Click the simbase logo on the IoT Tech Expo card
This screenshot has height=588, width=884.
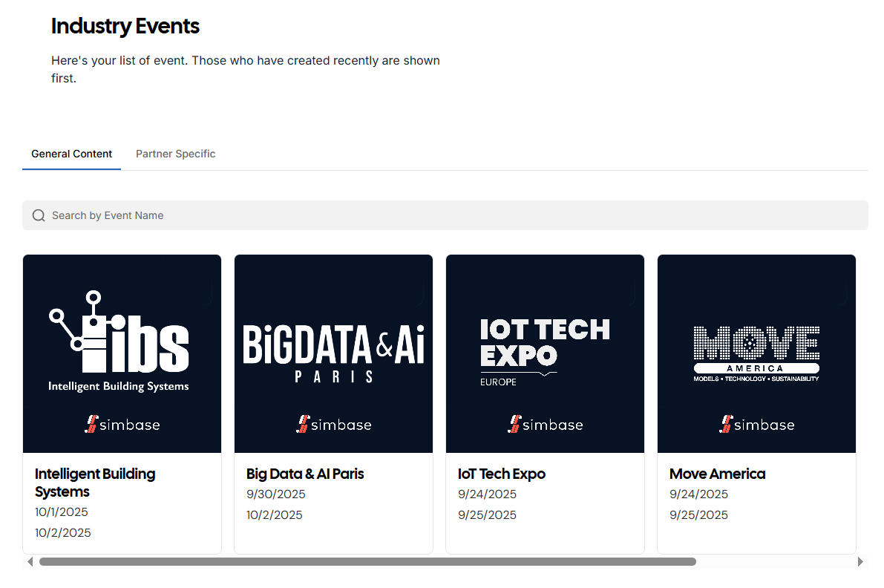(x=546, y=424)
